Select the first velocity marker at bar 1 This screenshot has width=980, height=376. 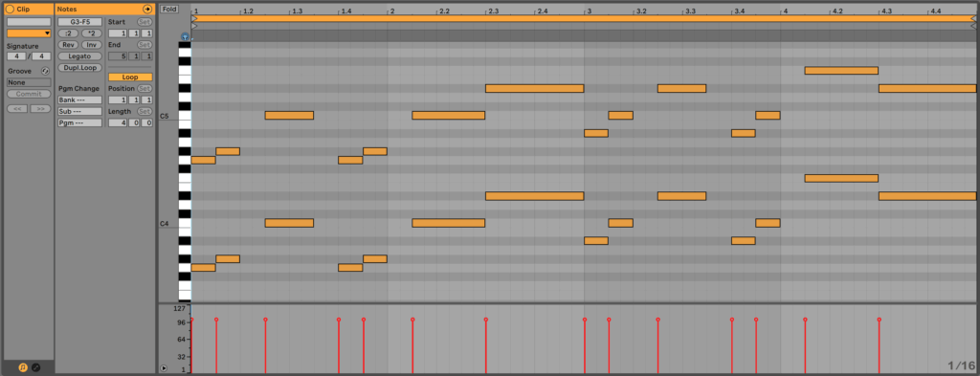tap(191, 320)
